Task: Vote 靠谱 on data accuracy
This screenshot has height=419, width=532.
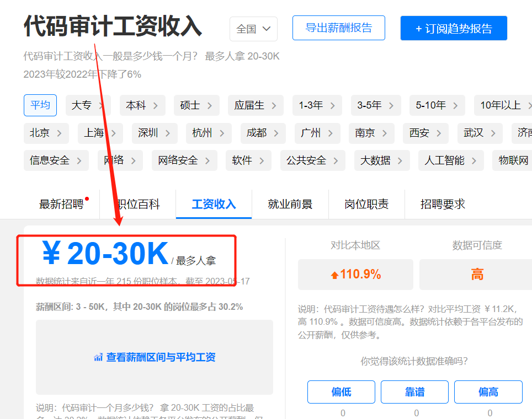Action: click(x=414, y=392)
